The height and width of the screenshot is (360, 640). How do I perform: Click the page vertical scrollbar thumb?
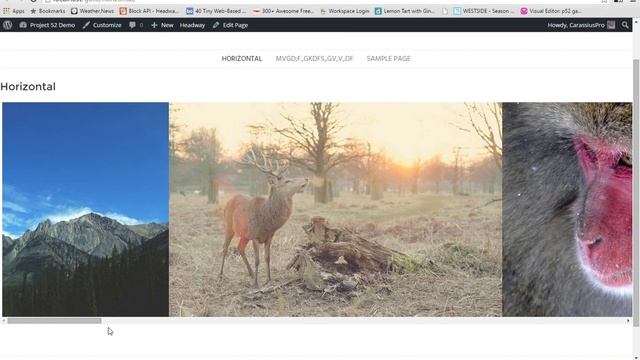pyautogui.click(x=636, y=193)
